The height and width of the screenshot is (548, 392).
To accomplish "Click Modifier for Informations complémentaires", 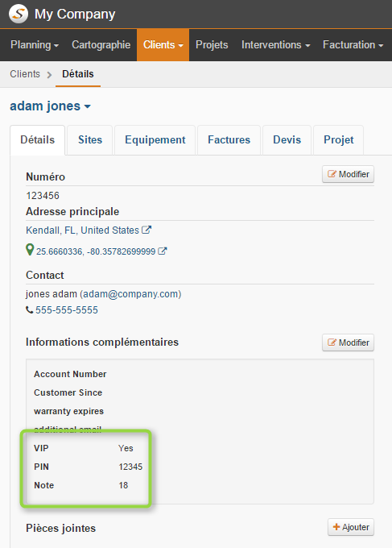I will tap(348, 342).
